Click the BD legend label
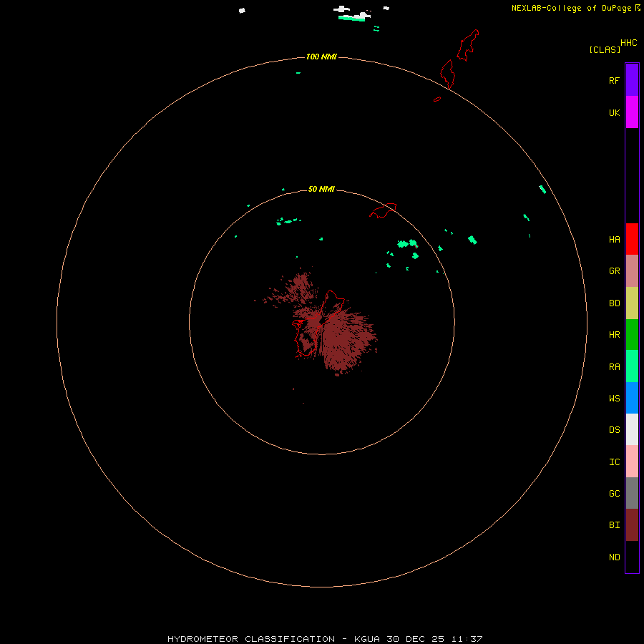Screen dimensions: 644x644 click(x=614, y=303)
